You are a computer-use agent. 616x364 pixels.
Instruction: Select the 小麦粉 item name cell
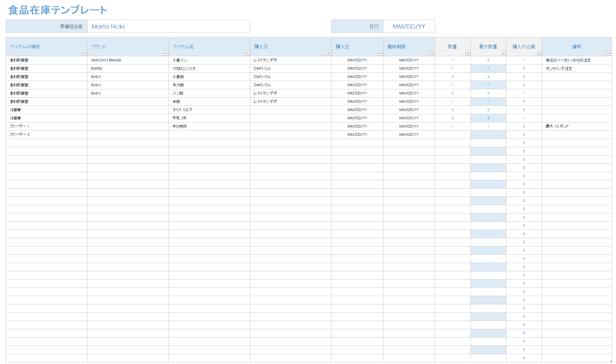(209, 77)
